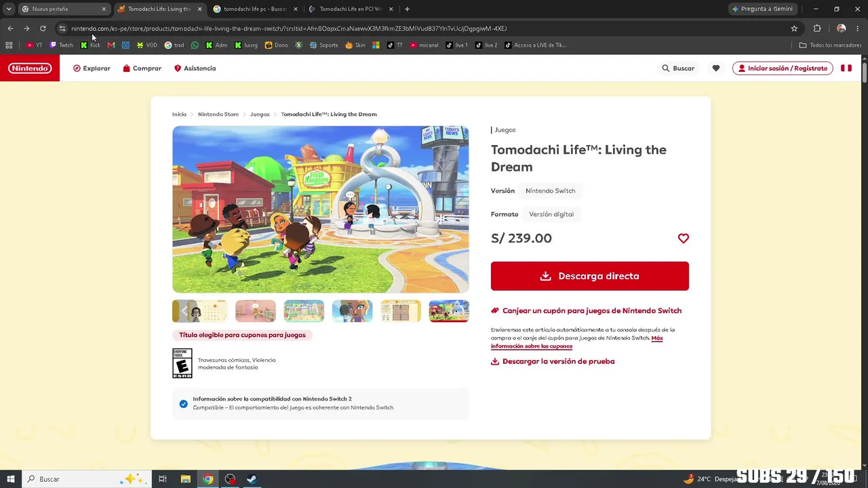Go forward to next page
868x488 pixels.
[26, 28]
